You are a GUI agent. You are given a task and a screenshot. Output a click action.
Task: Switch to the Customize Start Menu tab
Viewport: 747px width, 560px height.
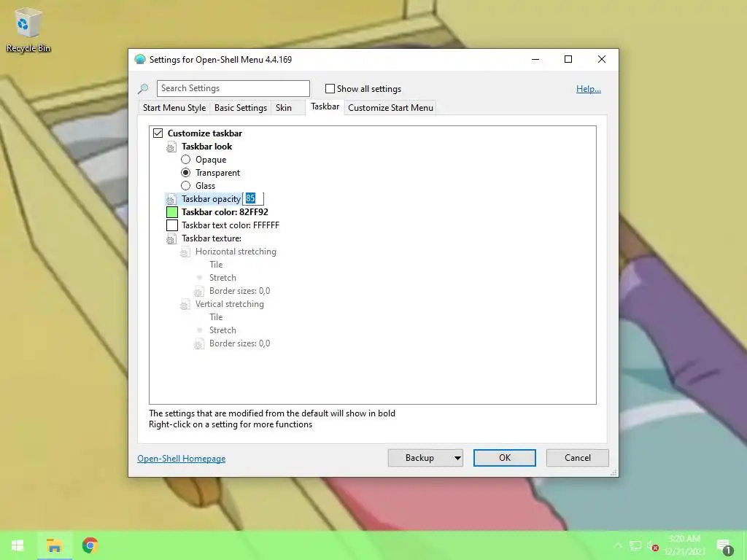pos(391,108)
